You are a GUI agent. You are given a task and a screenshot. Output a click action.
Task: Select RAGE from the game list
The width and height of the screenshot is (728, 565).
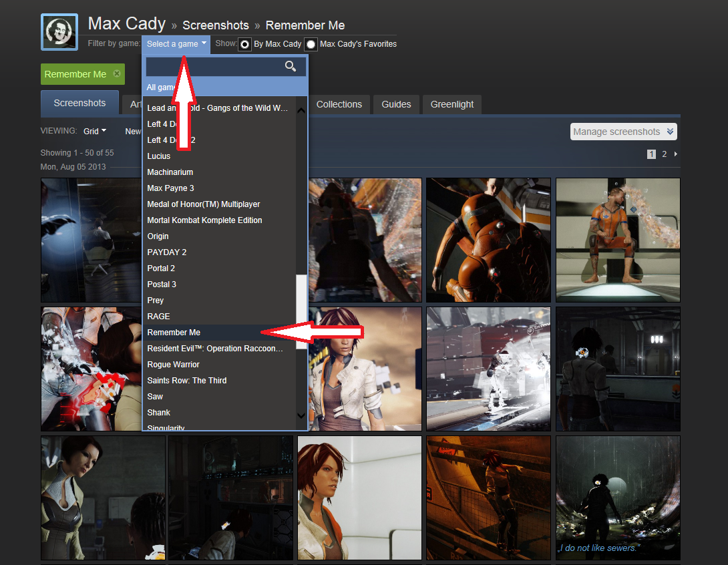219,316
